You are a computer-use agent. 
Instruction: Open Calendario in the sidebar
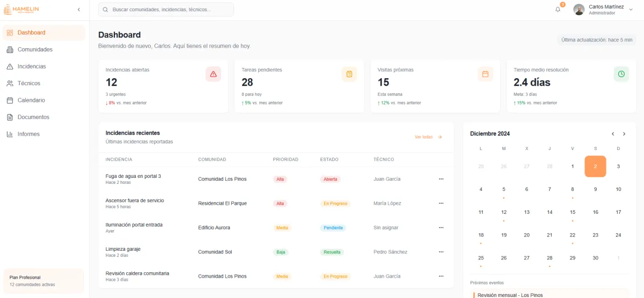[x=44, y=100]
